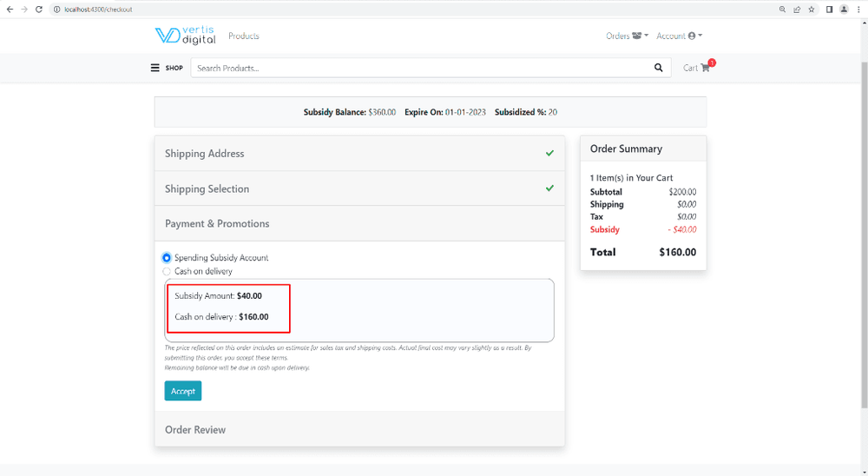Select Spending Subsidy Account radio button
This screenshot has width=868, height=476.
pyautogui.click(x=167, y=258)
